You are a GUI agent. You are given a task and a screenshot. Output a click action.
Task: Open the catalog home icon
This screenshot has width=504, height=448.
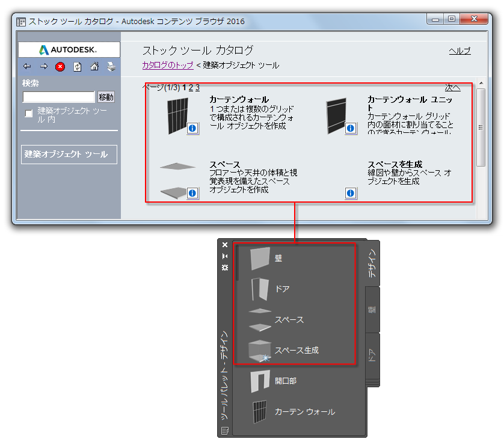94,67
